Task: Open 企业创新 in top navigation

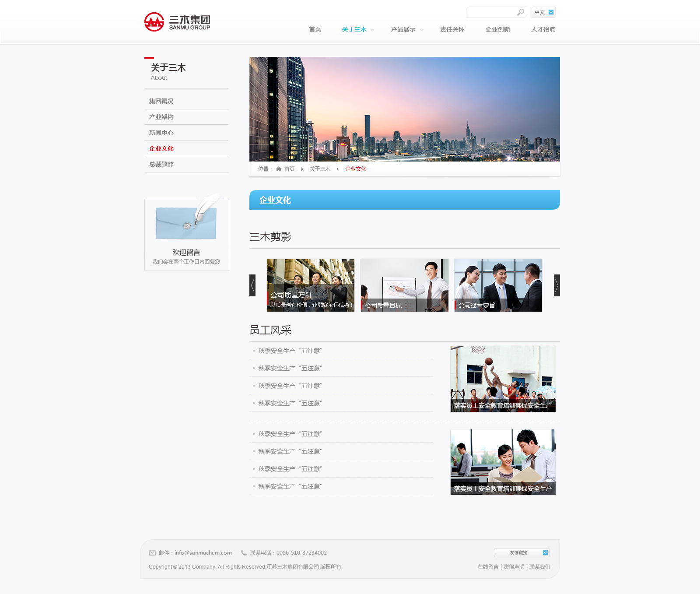Action: (x=498, y=29)
